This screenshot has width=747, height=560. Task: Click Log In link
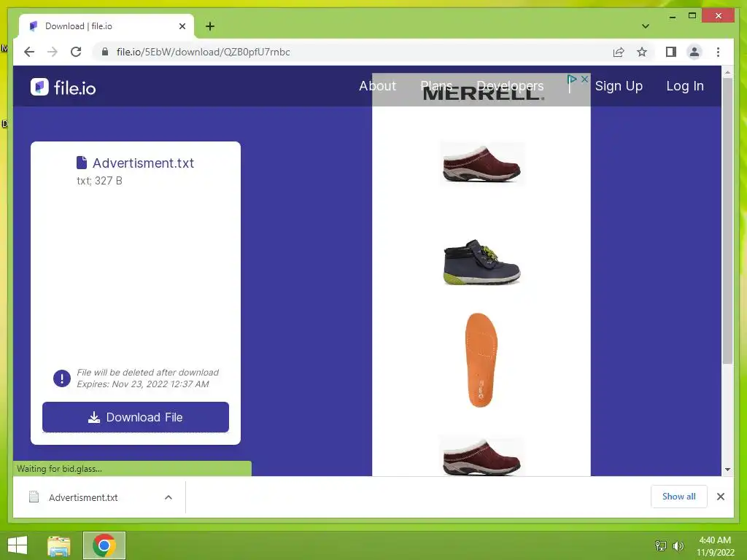coord(684,86)
